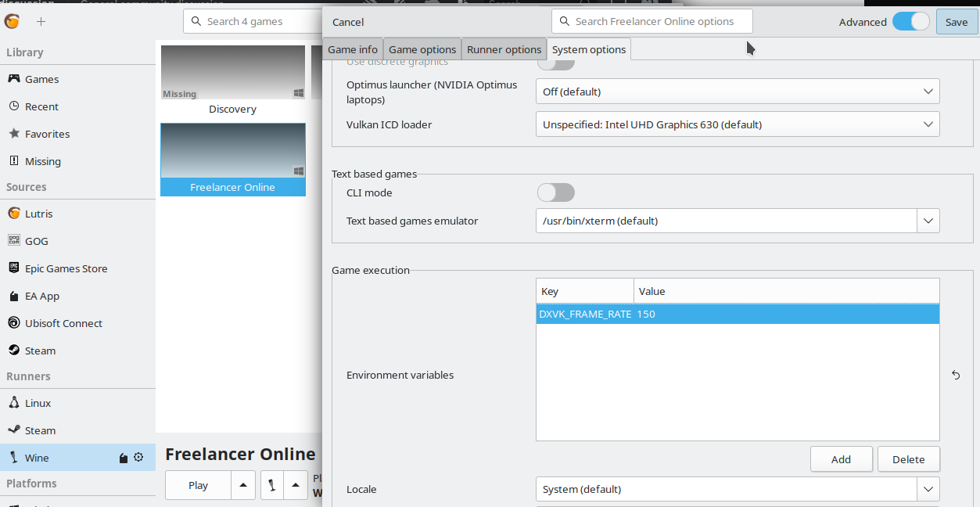
Task: Click the /usr/bin/xterm emulator text field
Action: point(727,221)
